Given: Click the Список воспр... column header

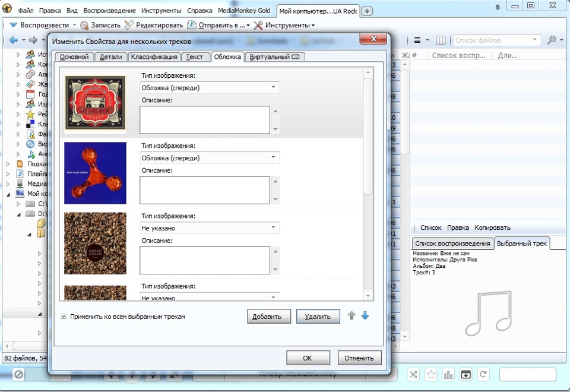Looking at the screenshot, I should (458, 56).
